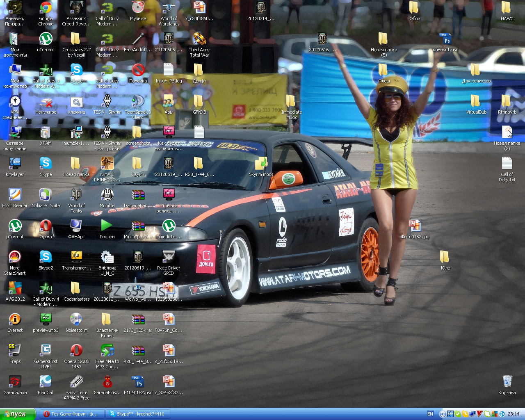Open TeamSpeak 3 Client shortcut
525x420 pixels.
click(x=138, y=102)
